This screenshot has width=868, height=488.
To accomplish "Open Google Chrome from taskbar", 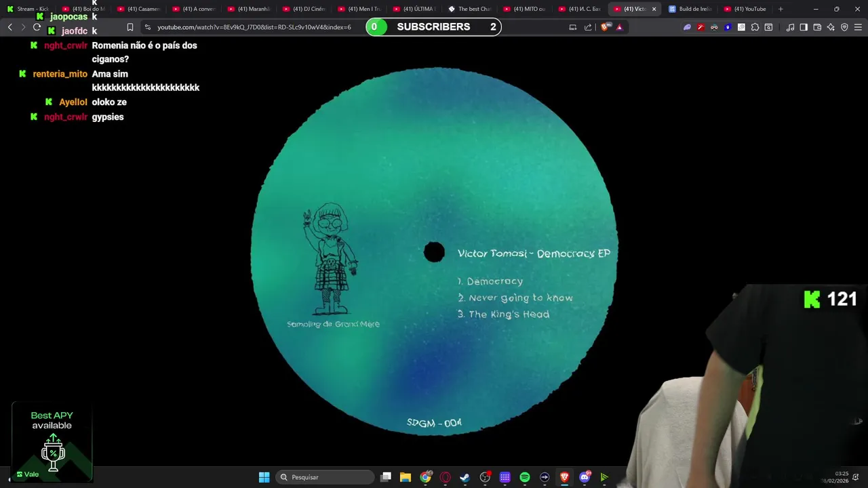I will coord(425,477).
